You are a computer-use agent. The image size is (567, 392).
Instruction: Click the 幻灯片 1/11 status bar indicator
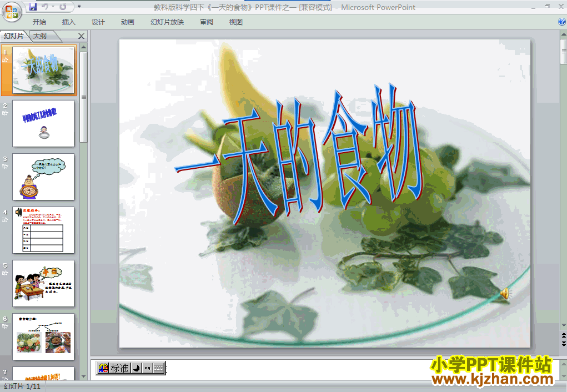(x=22, y=386)
